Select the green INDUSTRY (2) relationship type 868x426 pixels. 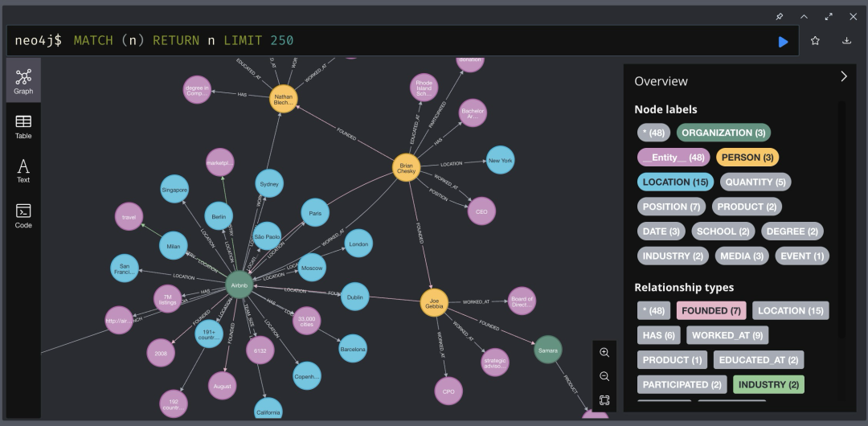click(x=768, y=384)
